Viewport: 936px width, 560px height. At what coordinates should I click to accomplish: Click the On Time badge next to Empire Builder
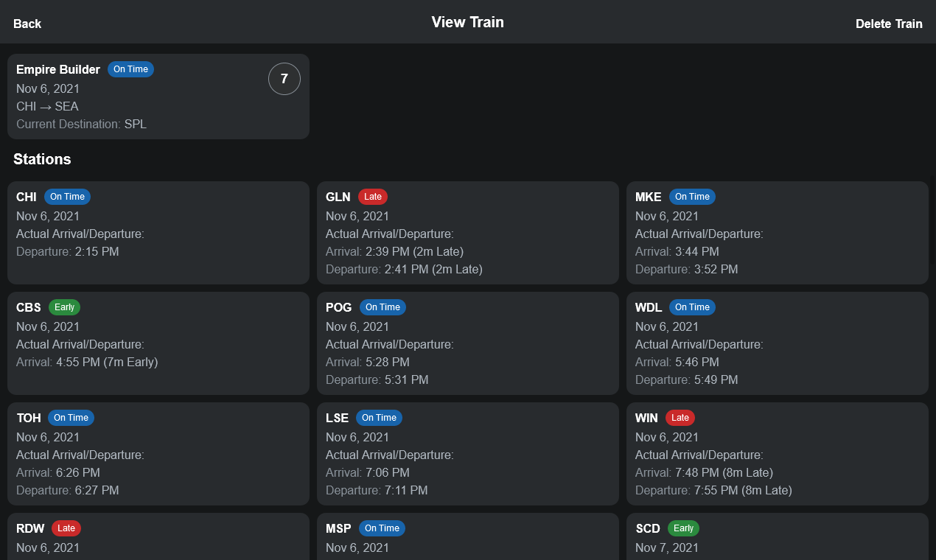pos(130,69)
